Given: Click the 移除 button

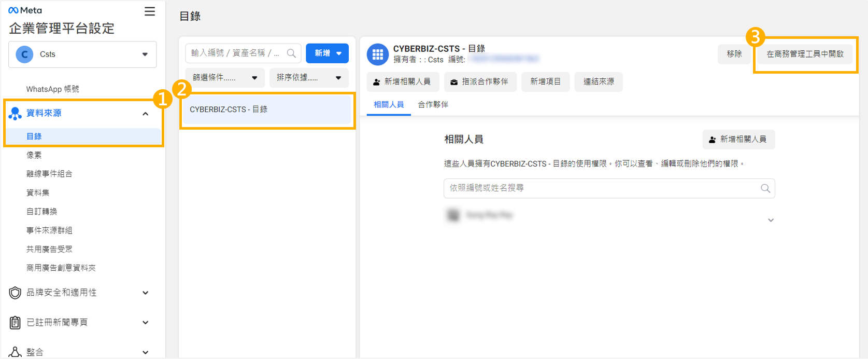Looking at the screenshot, I should [734, 54].
